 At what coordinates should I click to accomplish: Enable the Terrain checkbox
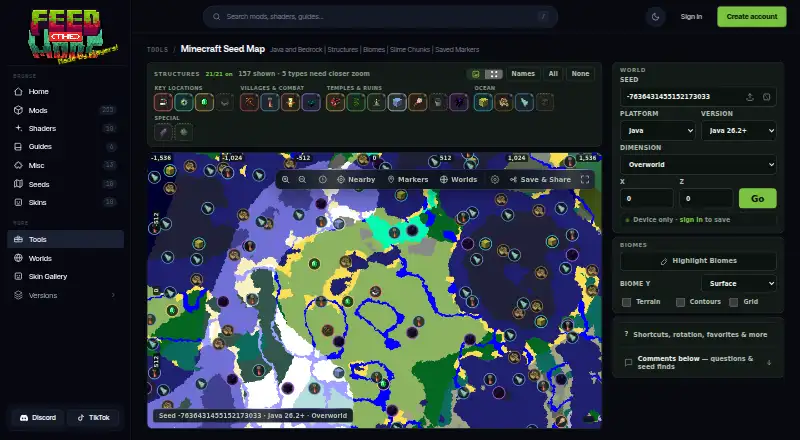click(627, 302)
